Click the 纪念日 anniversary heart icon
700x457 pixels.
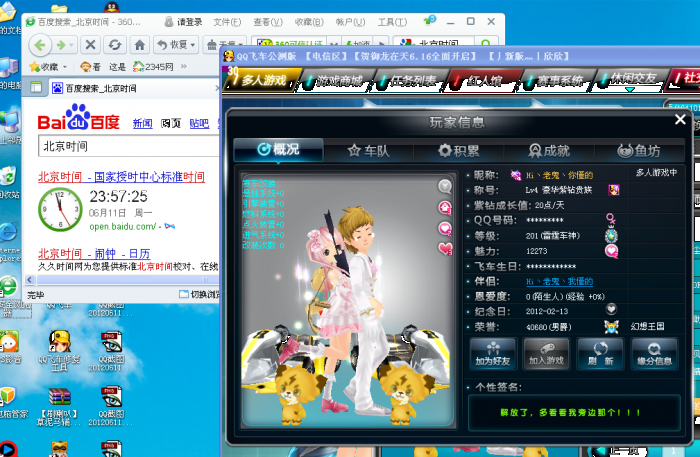pyautogui.click(x=611, y=309)
